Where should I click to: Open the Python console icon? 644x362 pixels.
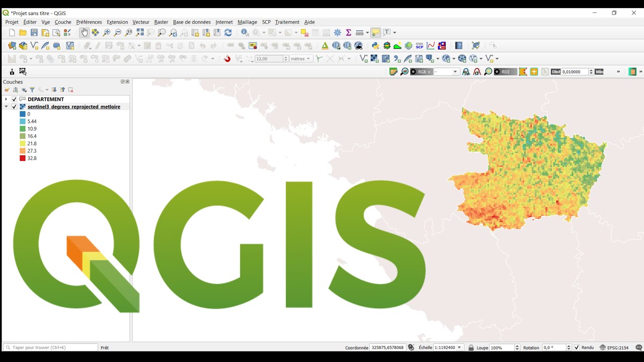pos(375,46)
